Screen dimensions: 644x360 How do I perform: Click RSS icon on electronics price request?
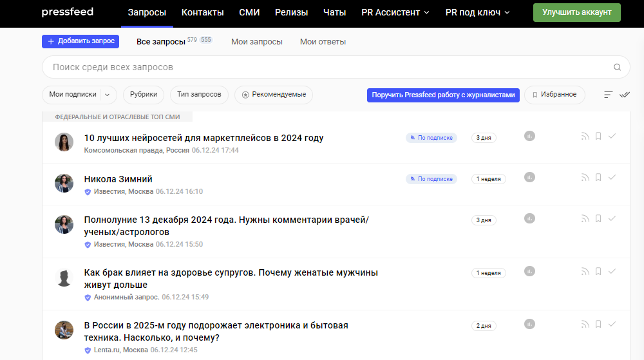coord(585,325)
